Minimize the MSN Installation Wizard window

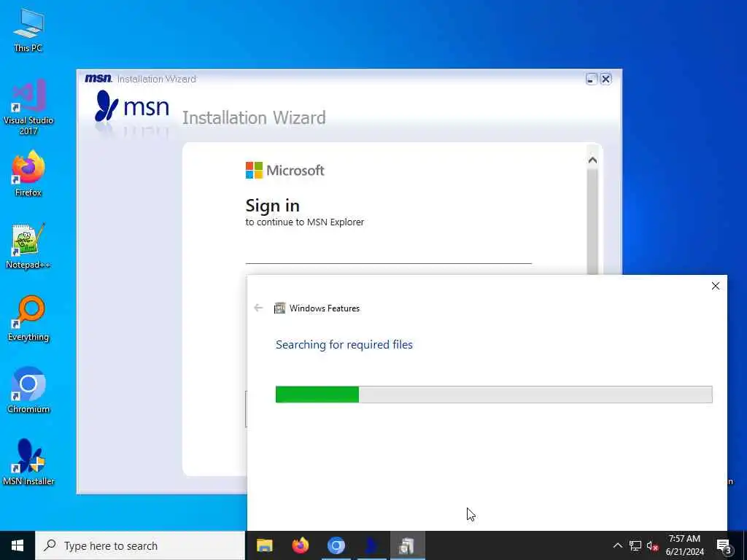[591, 79]
